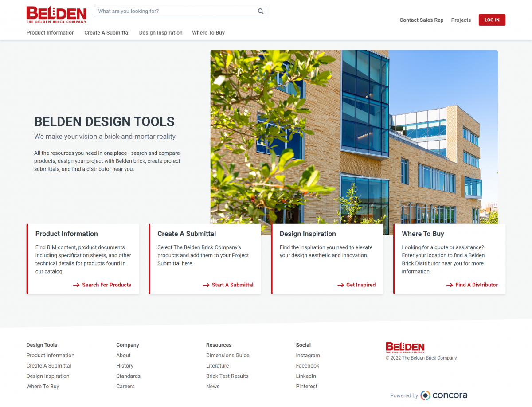Viewport: 532px width, 407px height.
Task: Open the Brick Test Results link
Action: [227, 376]
